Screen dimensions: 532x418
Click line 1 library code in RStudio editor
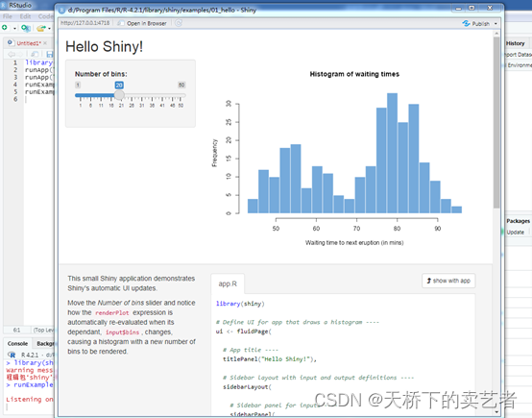click(38, 62)
